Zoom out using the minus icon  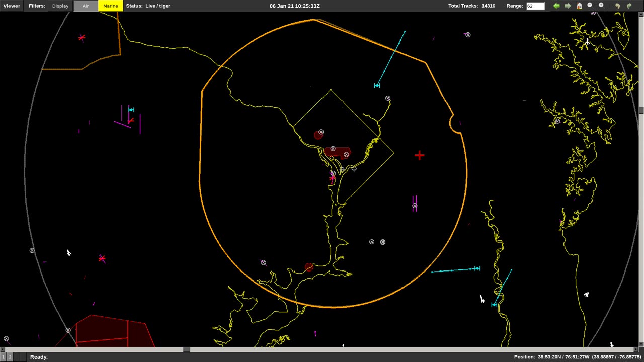pos(590,5)
